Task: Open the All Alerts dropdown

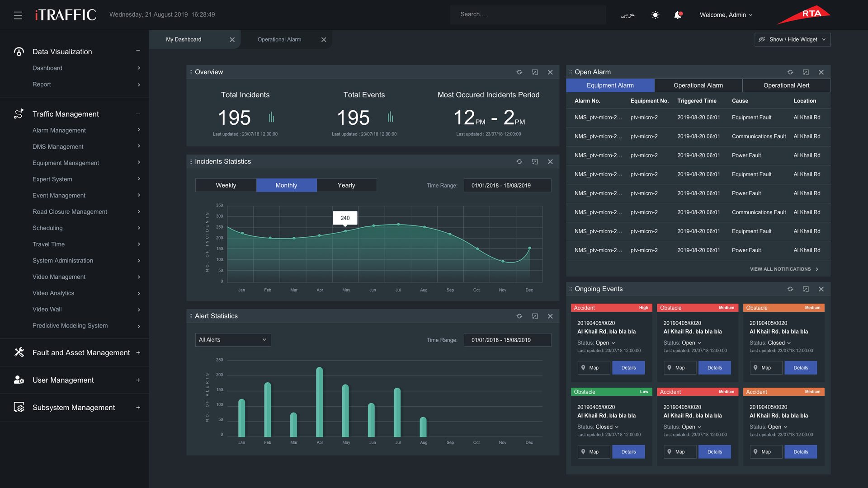Action: pyautogui.click(x=233, y=340)
